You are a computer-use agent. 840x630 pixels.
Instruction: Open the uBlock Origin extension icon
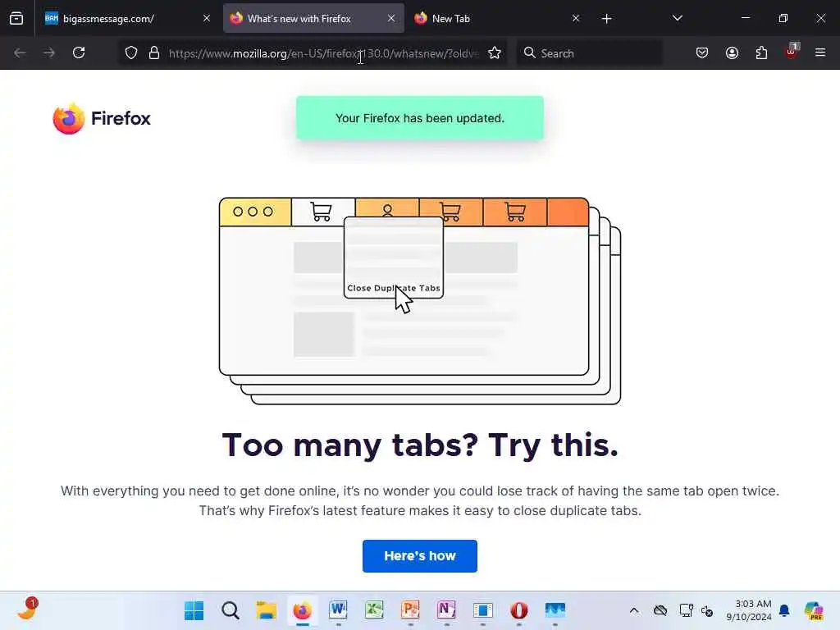(x=792, y=52)
